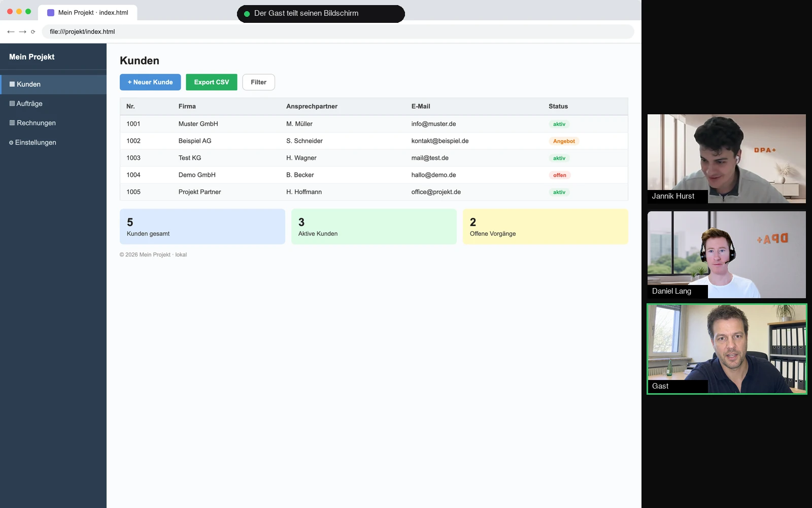Click the Angebot status badge

564,141
